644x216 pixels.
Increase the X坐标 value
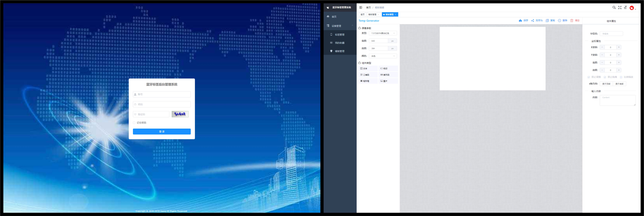point(619,47)
